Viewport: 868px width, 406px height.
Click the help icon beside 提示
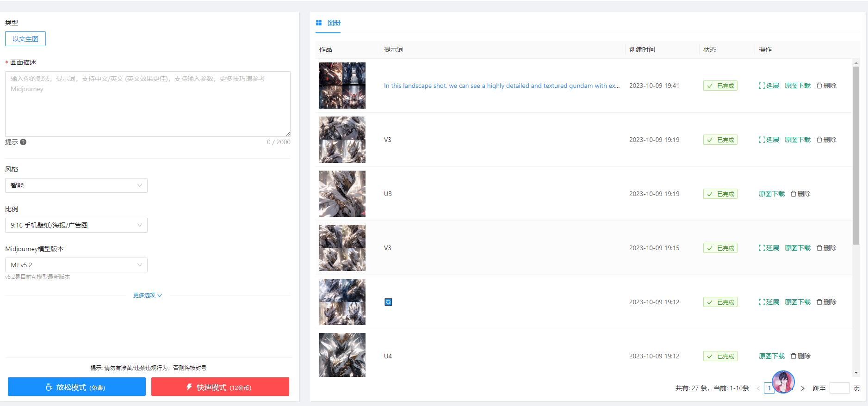[x=23, y=142]
